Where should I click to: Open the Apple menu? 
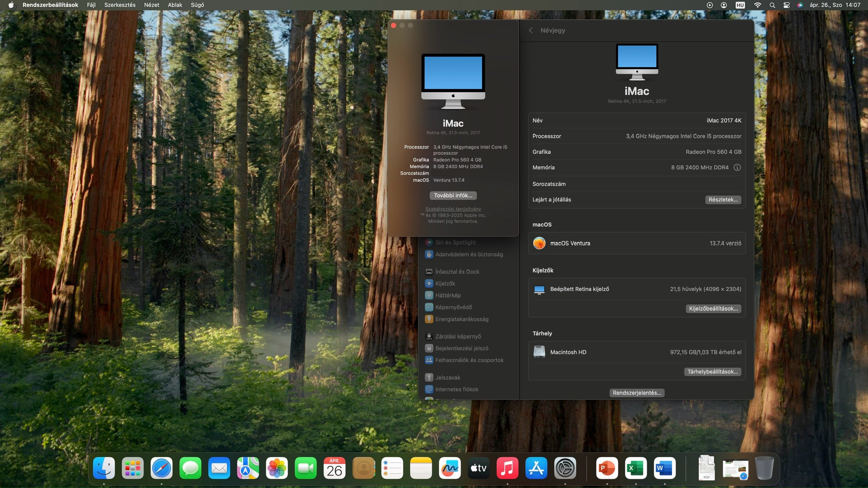click(x=11, y=5)
